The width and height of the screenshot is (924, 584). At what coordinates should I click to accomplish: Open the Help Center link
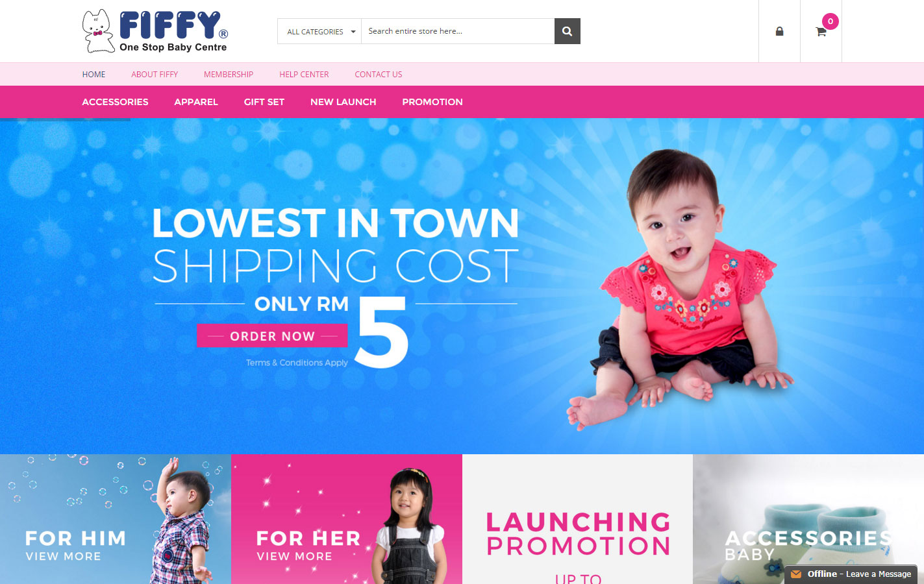coord(304,75)
